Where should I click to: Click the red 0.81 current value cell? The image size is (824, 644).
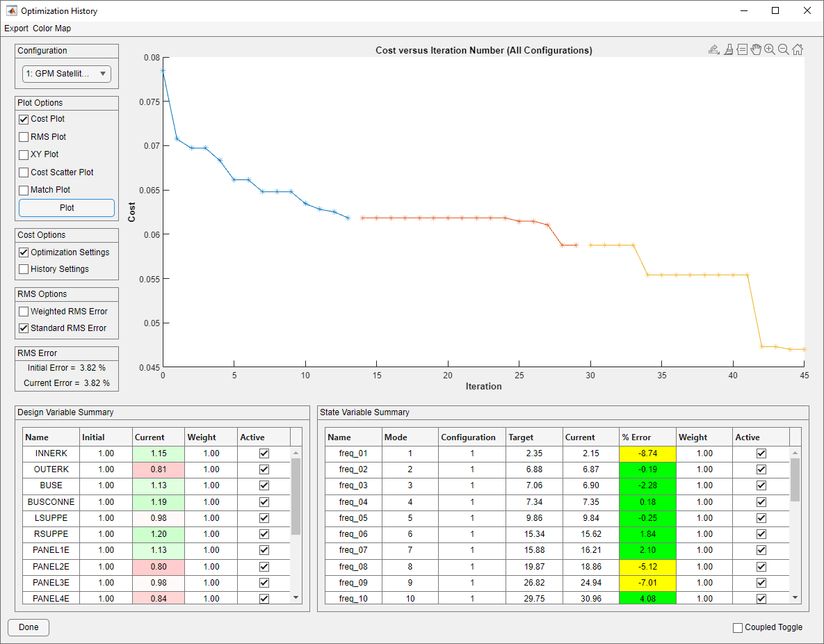click(159, 469)
